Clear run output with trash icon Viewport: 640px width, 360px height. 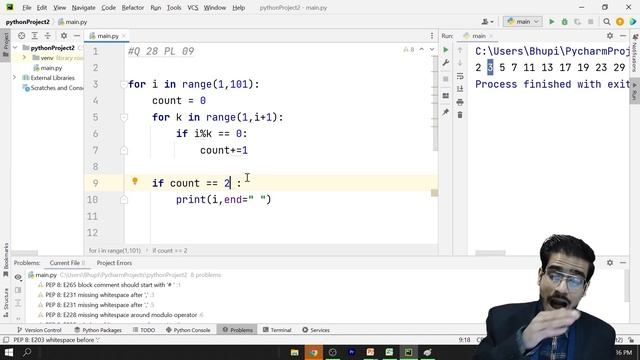460,115
